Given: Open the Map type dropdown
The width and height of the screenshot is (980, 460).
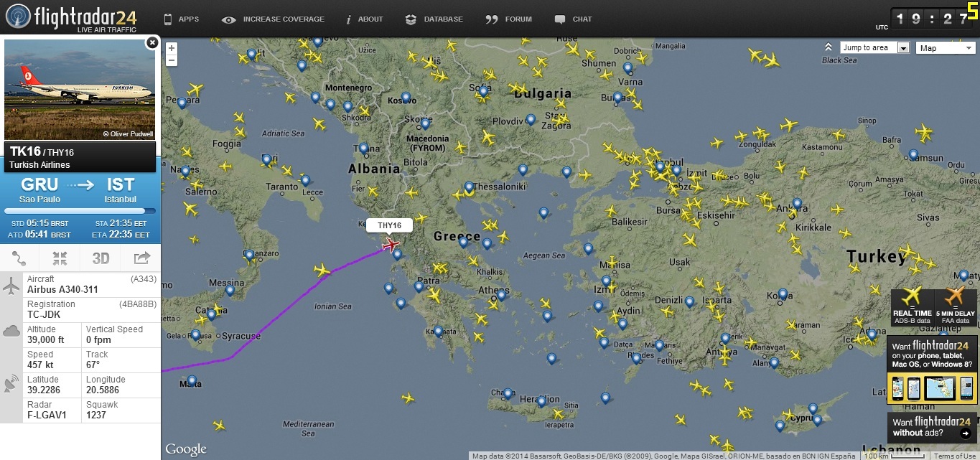Looking at the screenshot, I should pos(945,48).
